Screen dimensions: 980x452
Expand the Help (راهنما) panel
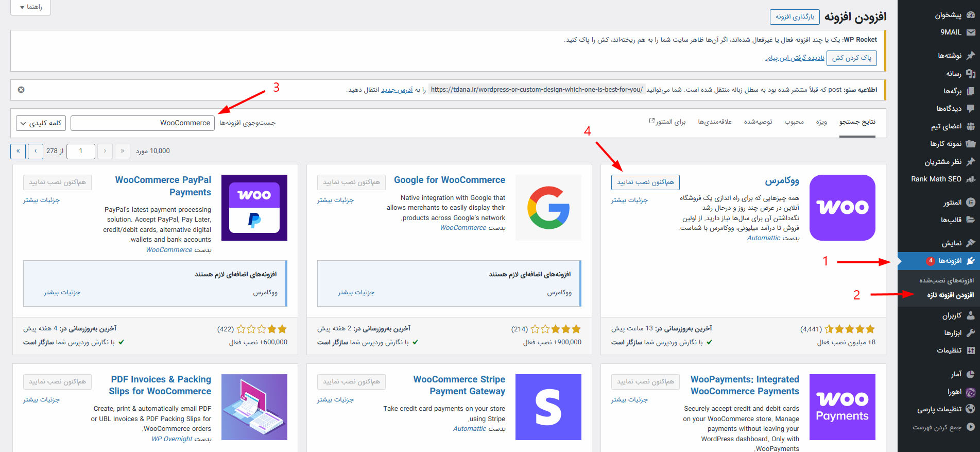(x=30, y=7)
